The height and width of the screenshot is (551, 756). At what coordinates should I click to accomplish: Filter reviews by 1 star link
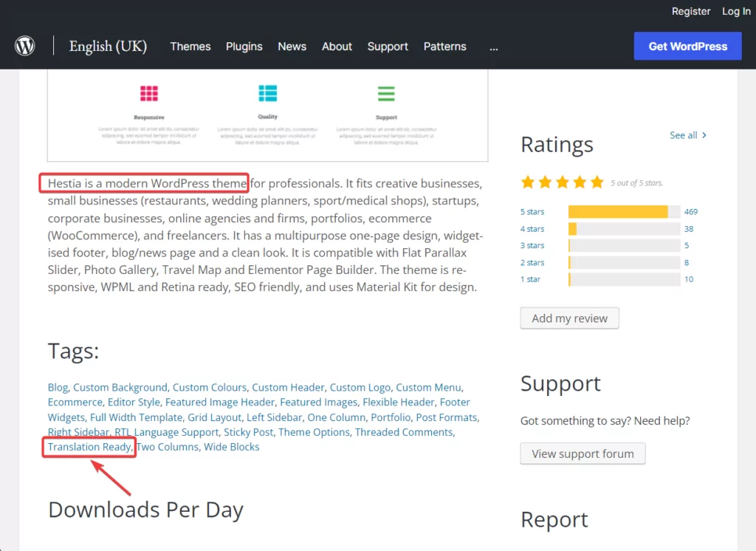530,279
